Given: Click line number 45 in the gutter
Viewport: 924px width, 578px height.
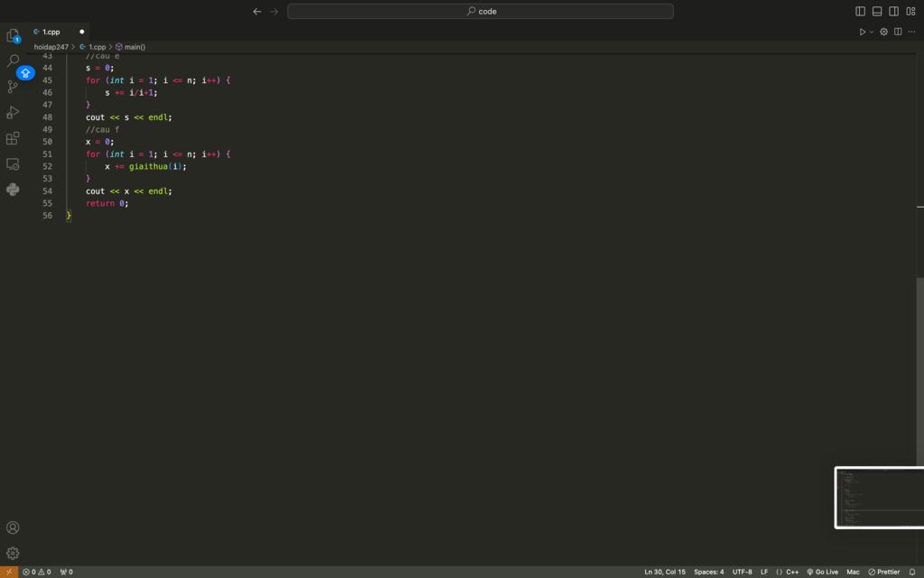Looking at the screenshot, I should click(x=47, y=80).
